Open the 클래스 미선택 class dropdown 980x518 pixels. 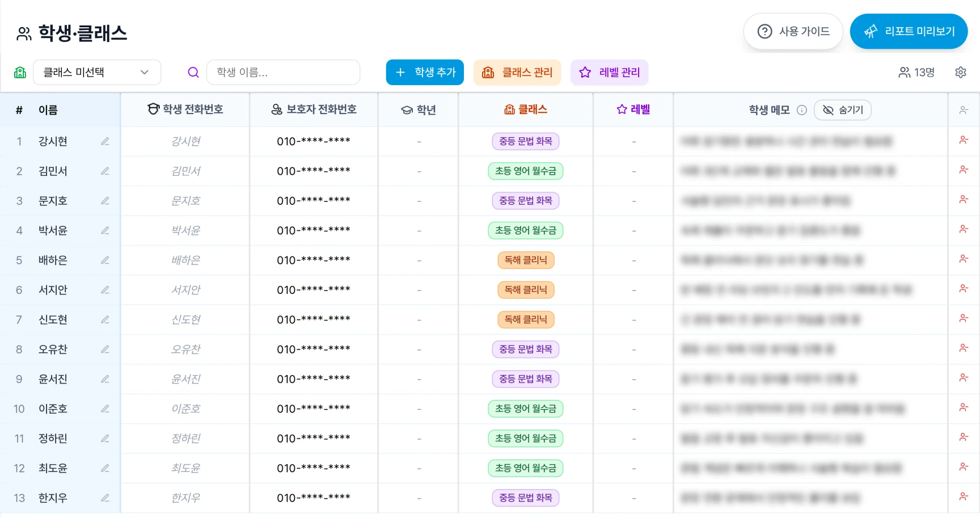pyautogui.click(x=97, y=73)
